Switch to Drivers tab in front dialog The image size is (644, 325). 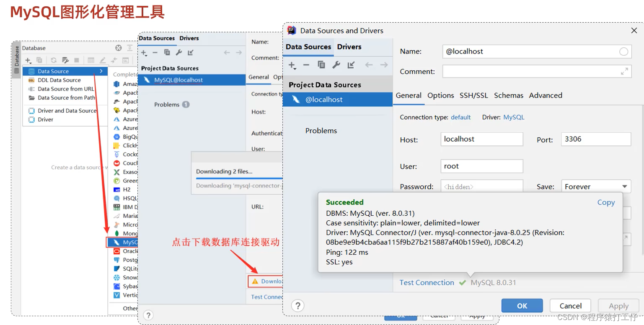349,47
